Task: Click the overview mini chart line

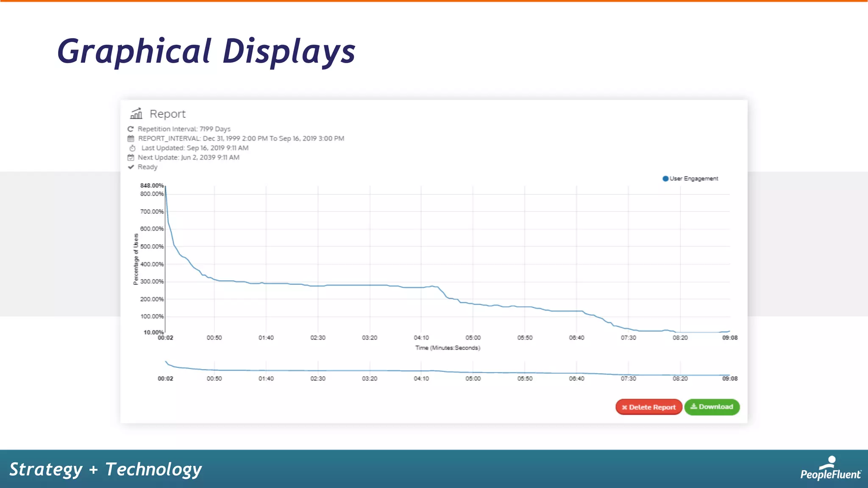Action: 448,372
